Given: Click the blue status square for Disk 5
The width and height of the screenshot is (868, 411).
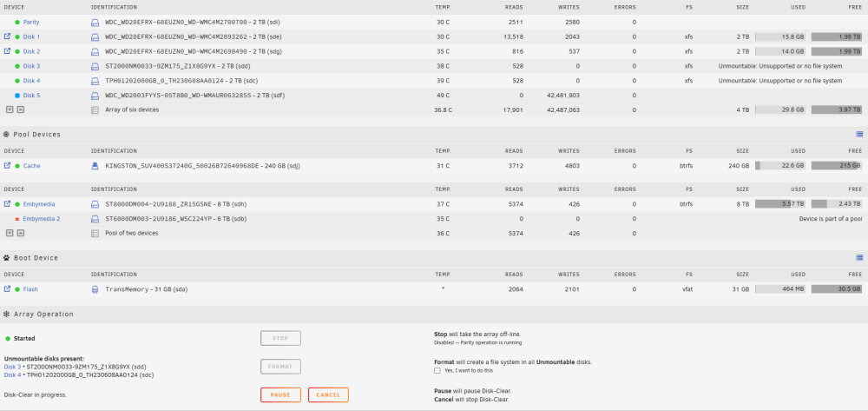Looking at the screenshot, I should tap(17, 96).
